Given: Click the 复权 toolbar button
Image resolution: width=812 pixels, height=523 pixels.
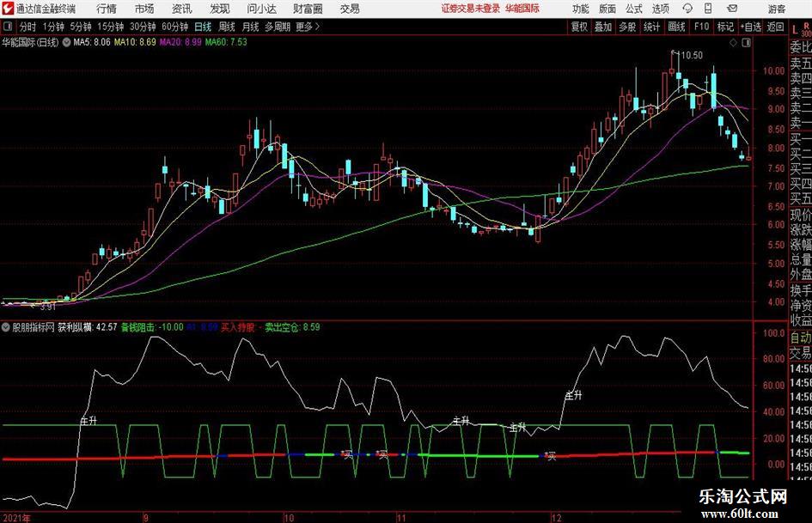Looking at the screenshot, I should 579,27.
